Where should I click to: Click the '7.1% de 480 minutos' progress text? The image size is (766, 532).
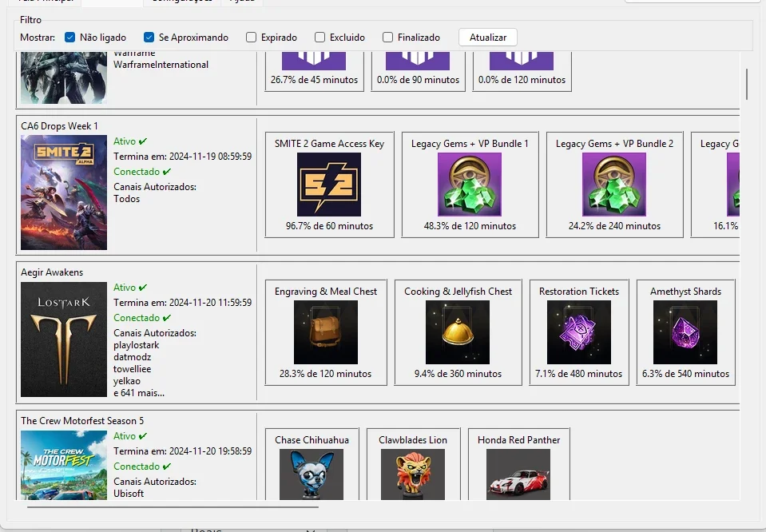click(578, 374)
